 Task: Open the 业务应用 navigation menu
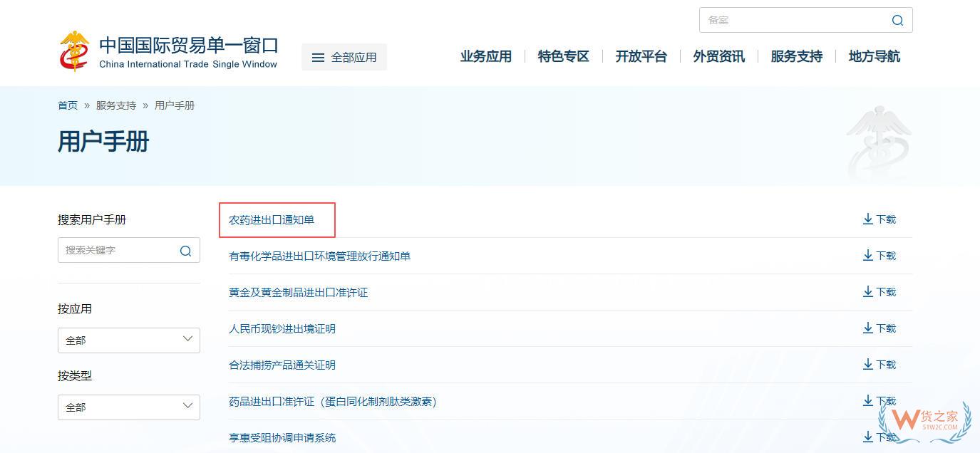[x=486, y=56]
